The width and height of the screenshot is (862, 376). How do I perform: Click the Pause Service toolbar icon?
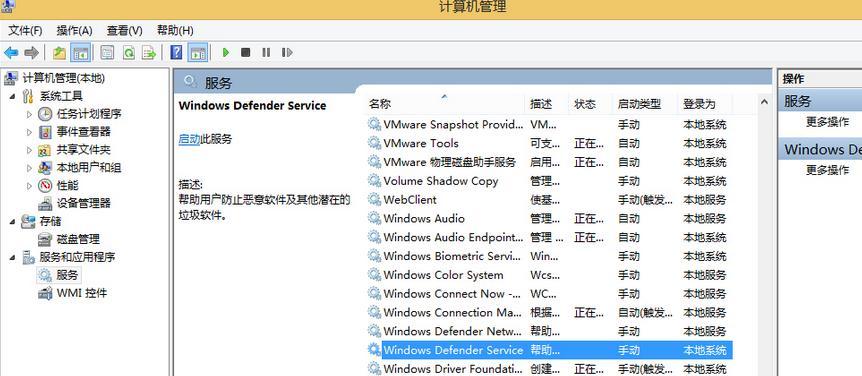pos(266,53)
